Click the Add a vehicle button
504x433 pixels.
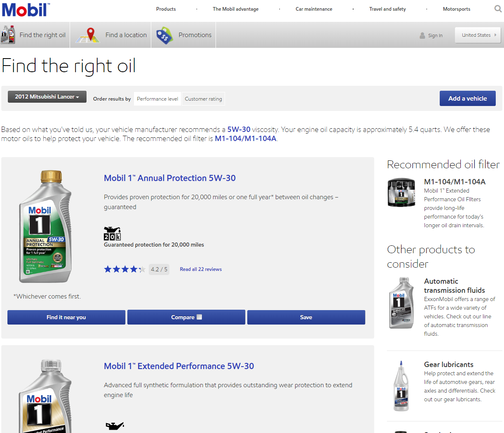click(x=468, y=99)
